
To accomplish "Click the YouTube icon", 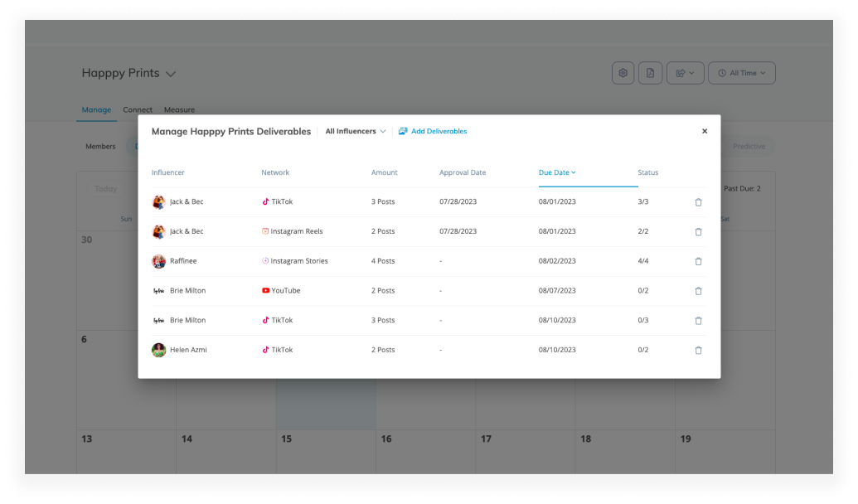I will point(265,291).
